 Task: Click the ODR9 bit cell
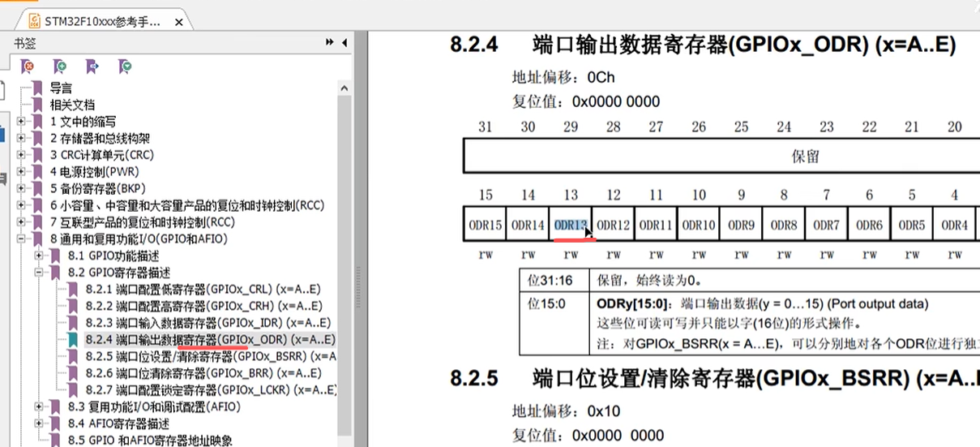point(741,225)
